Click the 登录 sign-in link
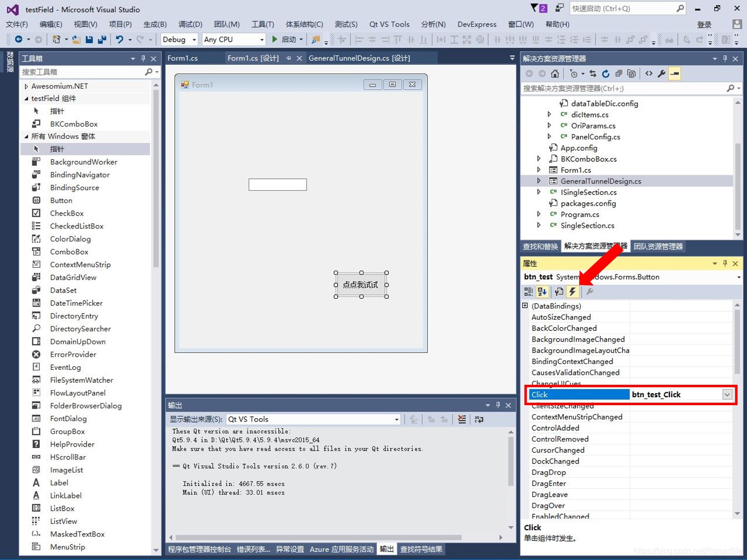 pyautogui.click(x=704, y=24)
